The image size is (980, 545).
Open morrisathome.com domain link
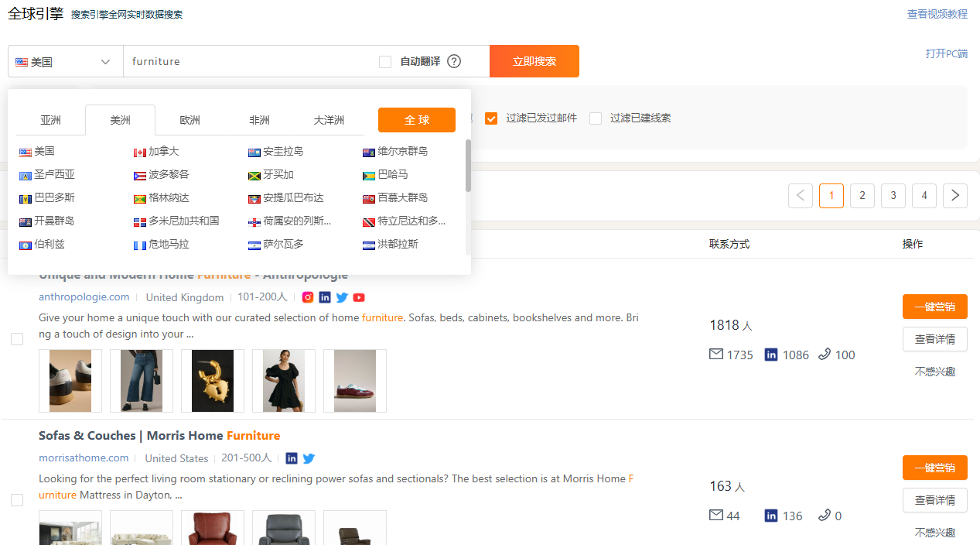point(84,458)
